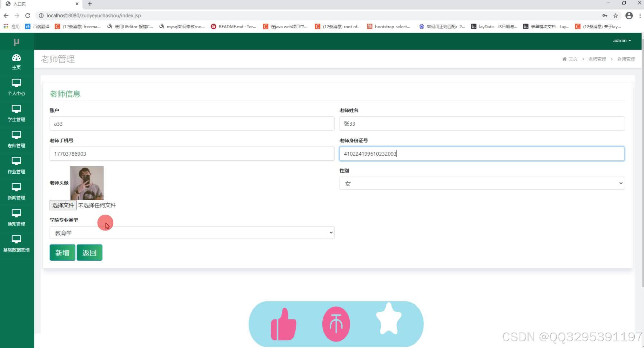
Task: Click the star favorite icon in overlay
Action: tap(389, 319)
